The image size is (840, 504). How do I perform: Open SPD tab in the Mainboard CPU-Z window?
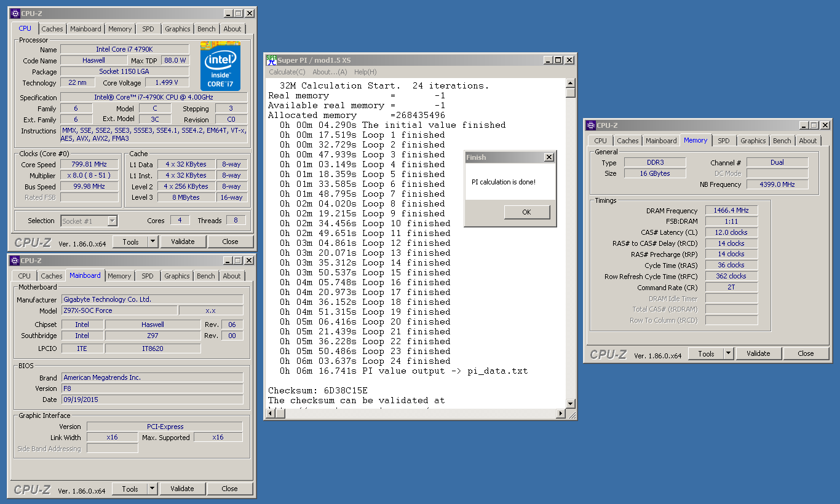pos(148,276)
